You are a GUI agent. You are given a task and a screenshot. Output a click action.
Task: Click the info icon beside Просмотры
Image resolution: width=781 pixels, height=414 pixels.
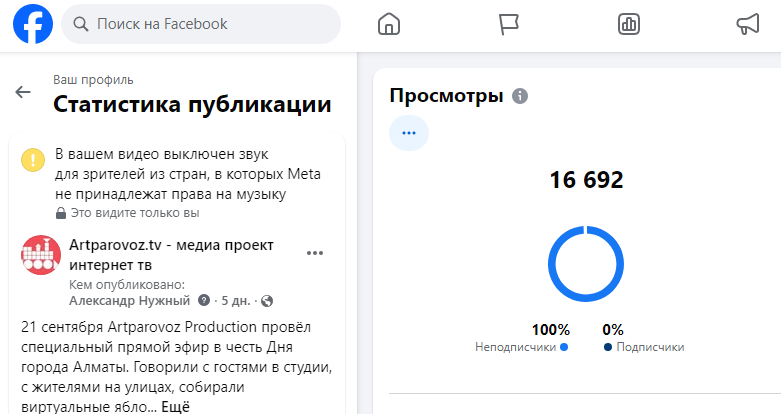point(519,96)
